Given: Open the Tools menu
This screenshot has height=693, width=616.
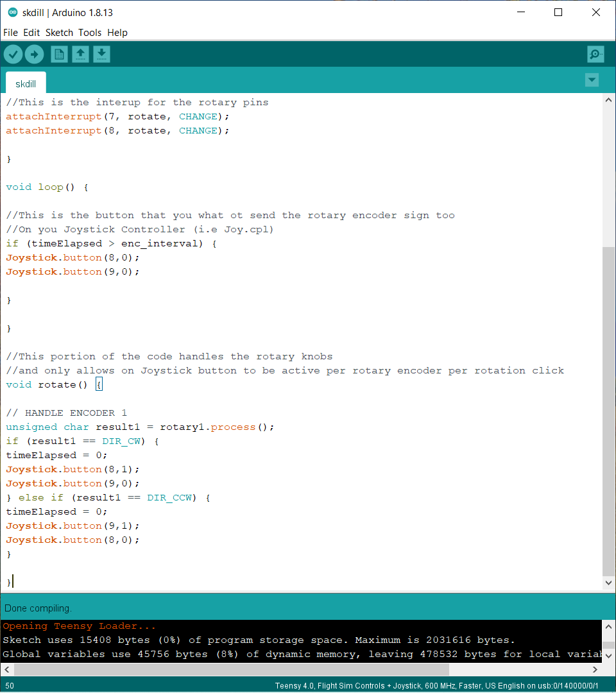Looking at the screenshot, I should [90, 33].
